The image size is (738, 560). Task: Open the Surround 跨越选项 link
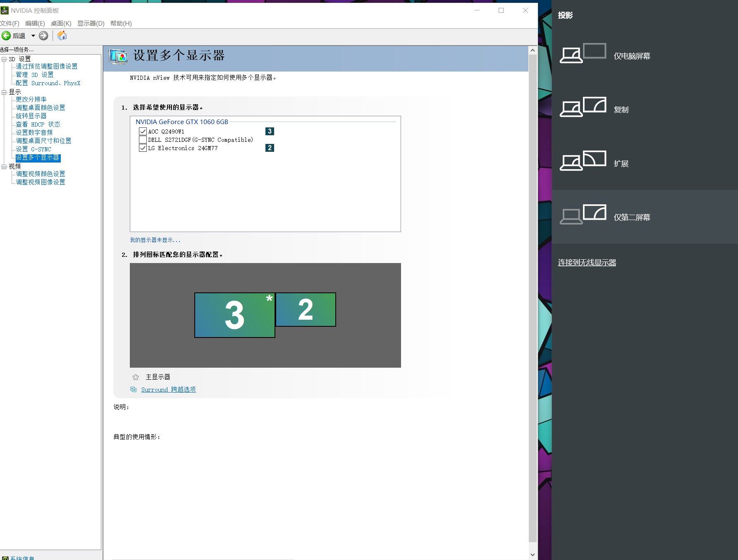pyautogui.click(x=169, y=390)
